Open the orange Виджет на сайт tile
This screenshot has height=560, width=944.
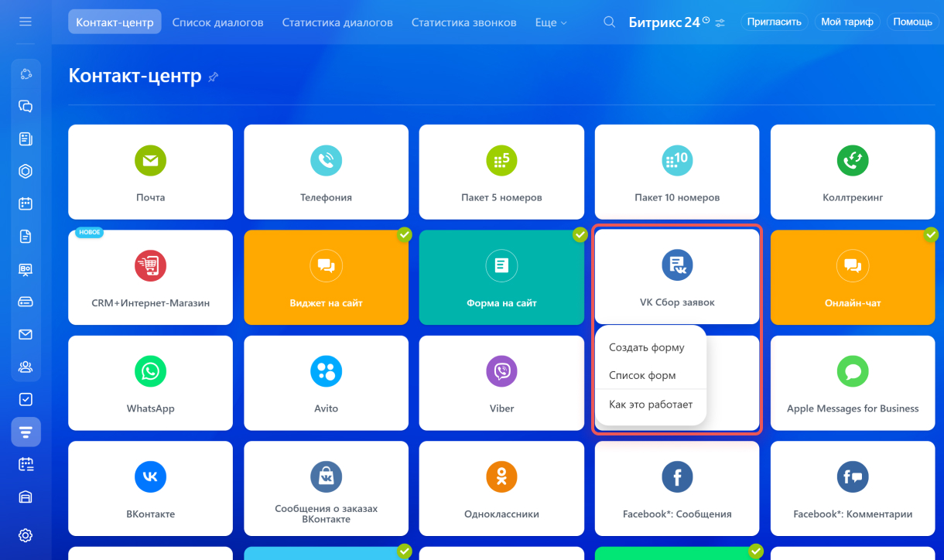coord(326,278)
